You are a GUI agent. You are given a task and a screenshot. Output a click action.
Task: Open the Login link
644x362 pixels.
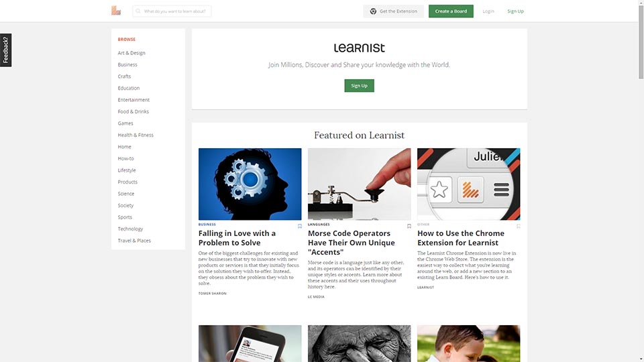(x=488, y=11)
